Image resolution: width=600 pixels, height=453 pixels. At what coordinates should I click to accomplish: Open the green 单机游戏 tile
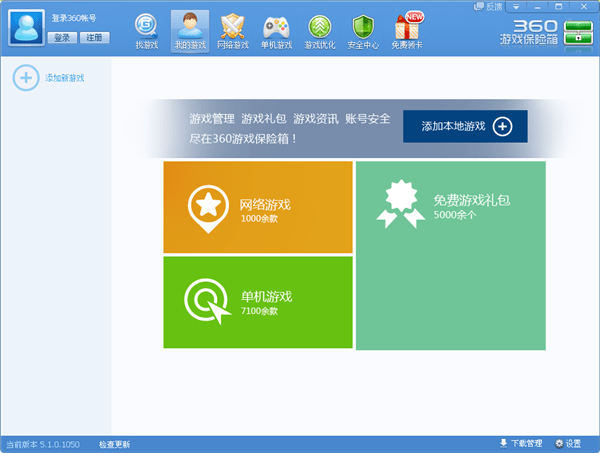[258, 302]
